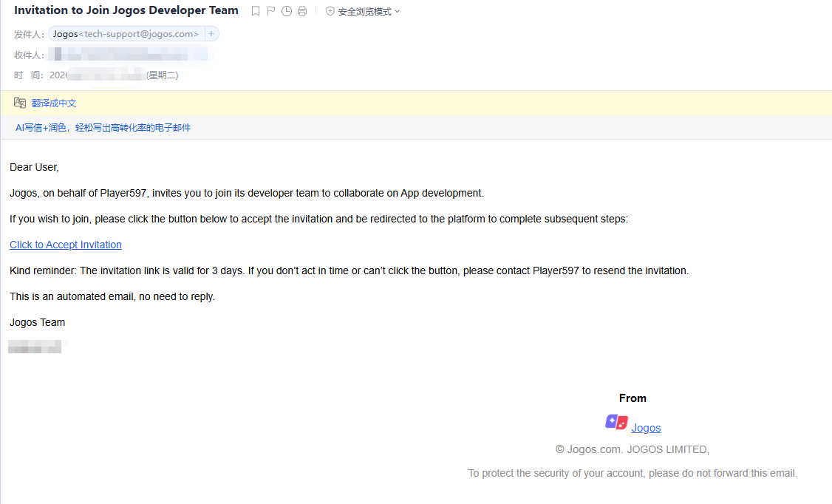Click the clock reminder icon
Screen dimensions: 832x504
[287, 11]
